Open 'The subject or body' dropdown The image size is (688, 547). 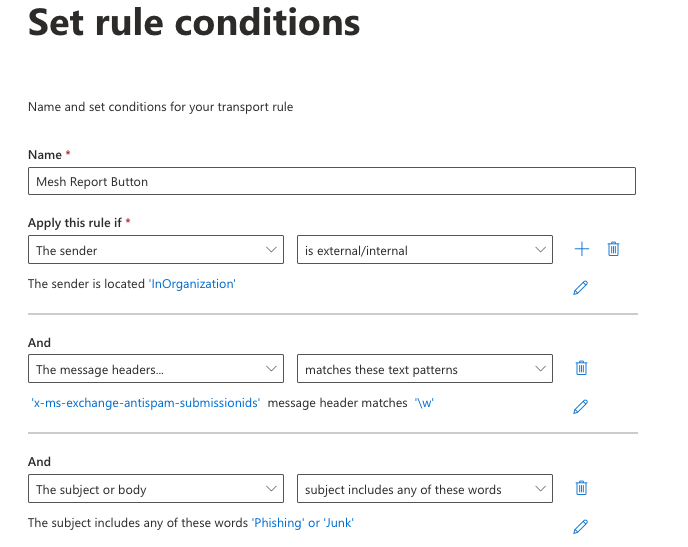click(157, 490)
